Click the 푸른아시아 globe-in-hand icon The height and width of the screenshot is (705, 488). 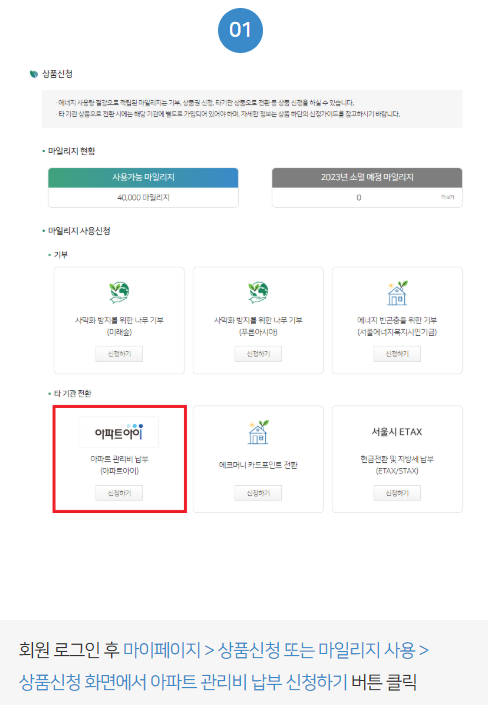click(258, 292)
